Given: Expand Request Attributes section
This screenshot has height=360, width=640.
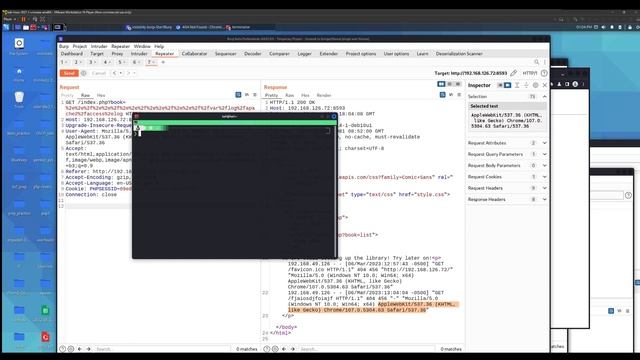Looking at the screenshot, I should click(x=544, y=143).
